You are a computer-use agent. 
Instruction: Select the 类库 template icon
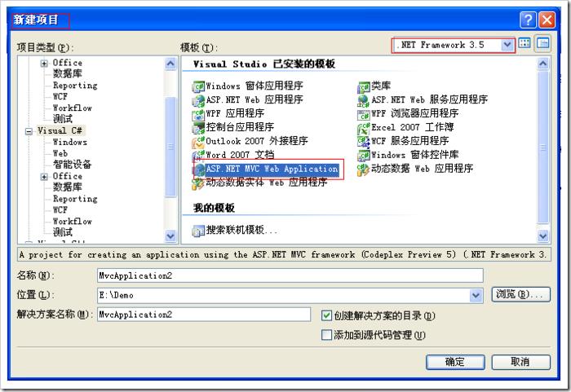(x=364, y=86)
